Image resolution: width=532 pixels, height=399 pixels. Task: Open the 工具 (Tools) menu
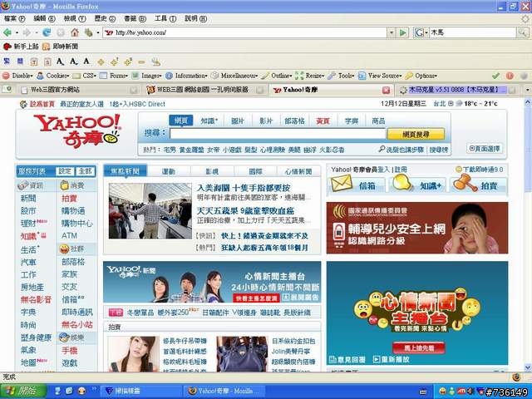coord(165,18)
